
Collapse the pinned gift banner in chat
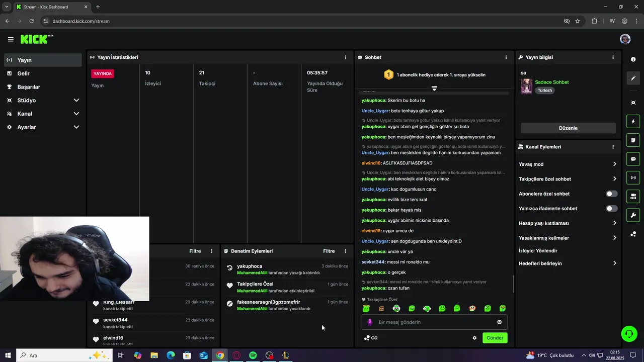(434, 88)
